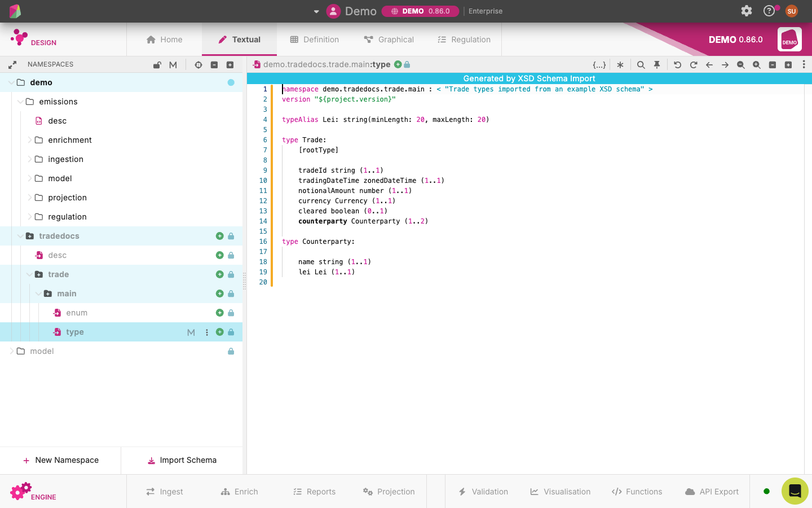
Task: Collapse all namespaces with the minus icon
Action: pyautogui.click(x=214, y=65)
